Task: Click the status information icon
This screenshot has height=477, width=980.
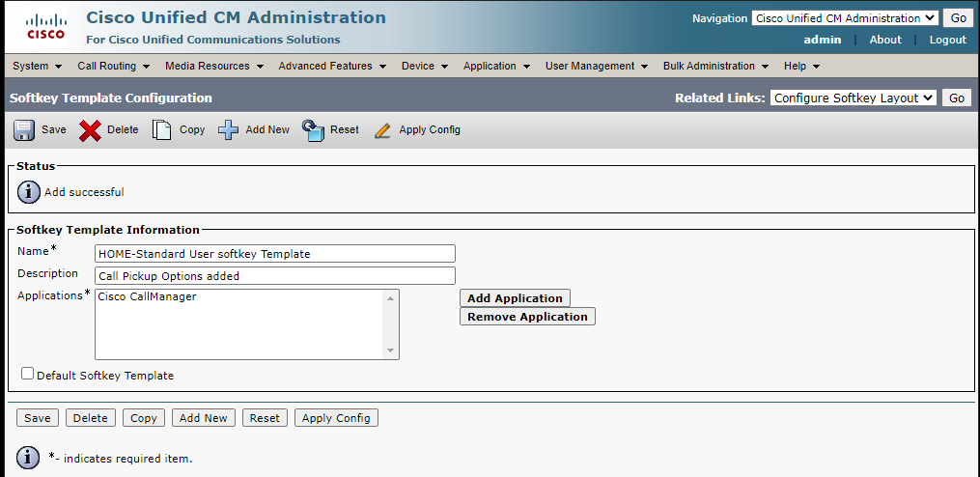Action: click(29, 192)
